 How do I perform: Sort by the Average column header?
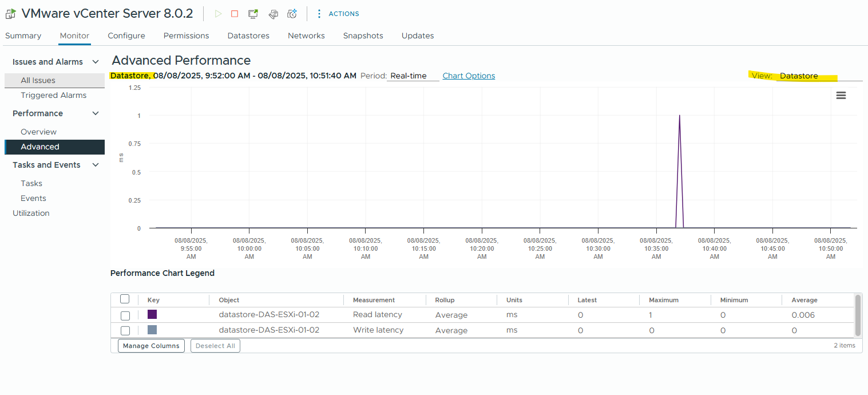pos(804,300)
